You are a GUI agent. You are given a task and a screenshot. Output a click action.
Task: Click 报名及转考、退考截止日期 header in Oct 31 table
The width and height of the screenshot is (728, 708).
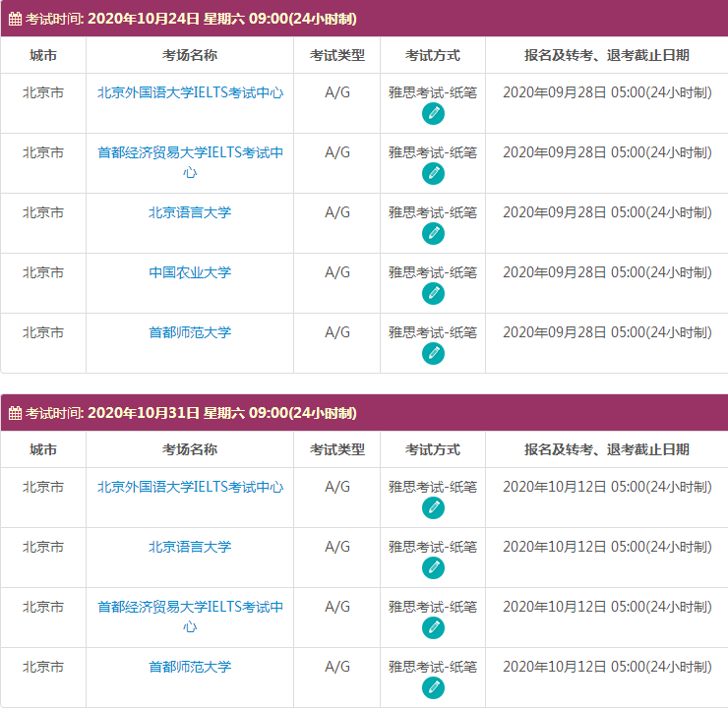click(607, 449)
